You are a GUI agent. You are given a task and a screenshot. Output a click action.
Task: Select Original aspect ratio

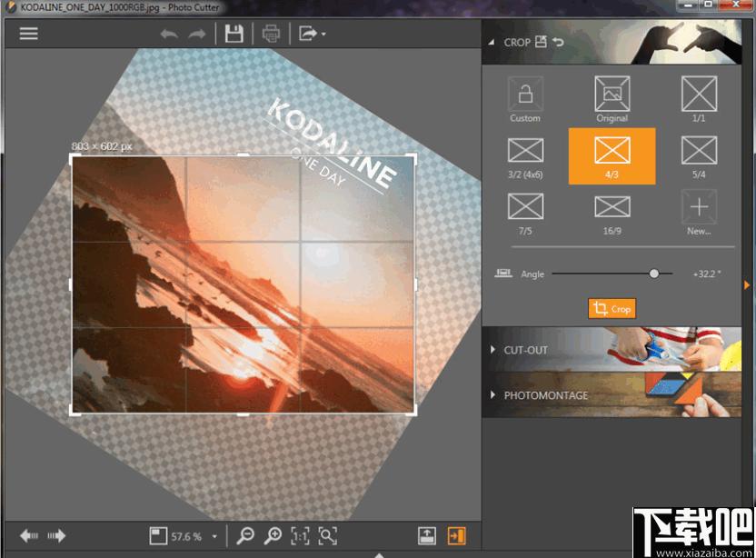pyautogui.click(x=612, y=99)
